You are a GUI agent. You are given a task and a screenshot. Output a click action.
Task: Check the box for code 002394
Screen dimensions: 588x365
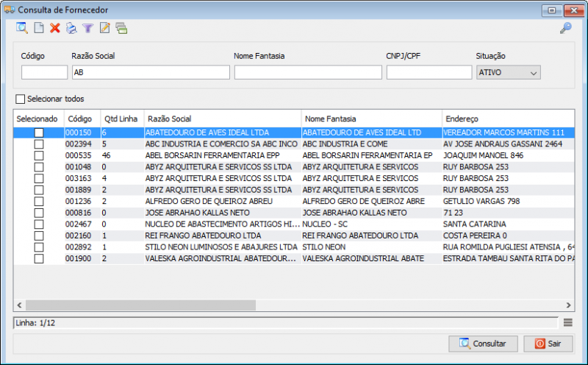pos(39,144)
